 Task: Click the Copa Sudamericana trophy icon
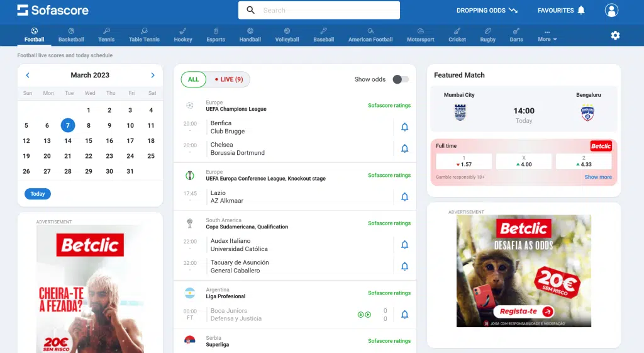(190, 223)
